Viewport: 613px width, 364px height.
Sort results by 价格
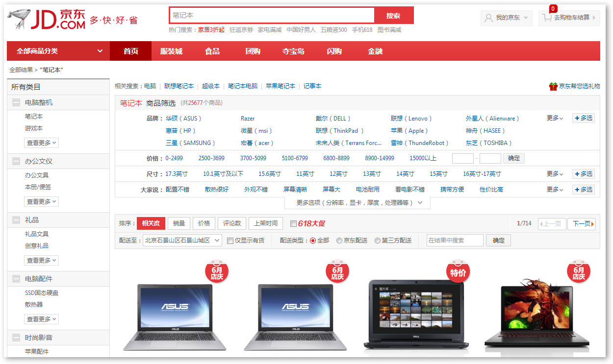point(204,223)
